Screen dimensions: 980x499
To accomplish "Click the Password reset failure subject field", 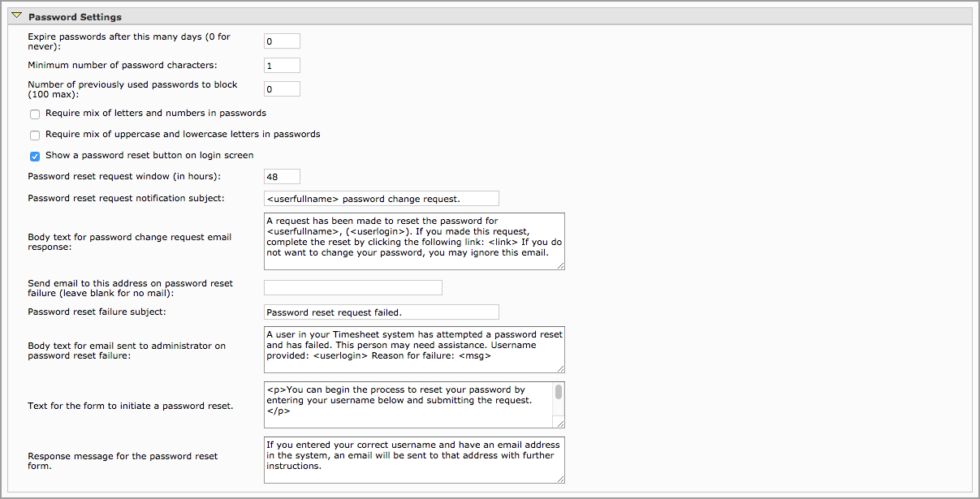I will pyautogui.click(x=381, y=312).
